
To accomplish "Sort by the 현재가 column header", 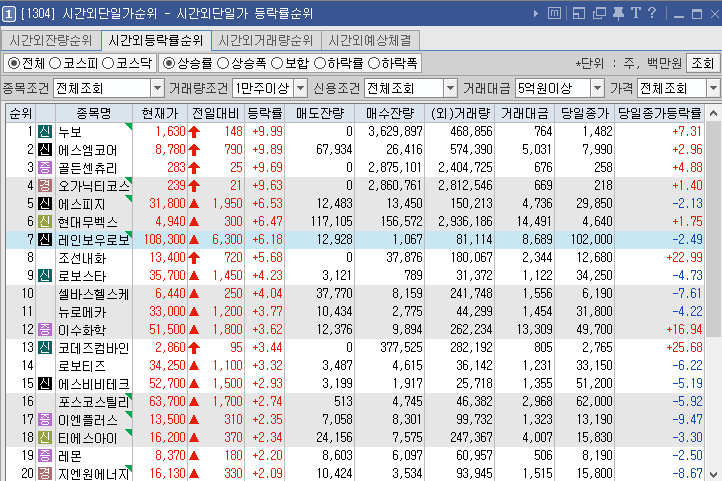I will click(x=160, y=113).
